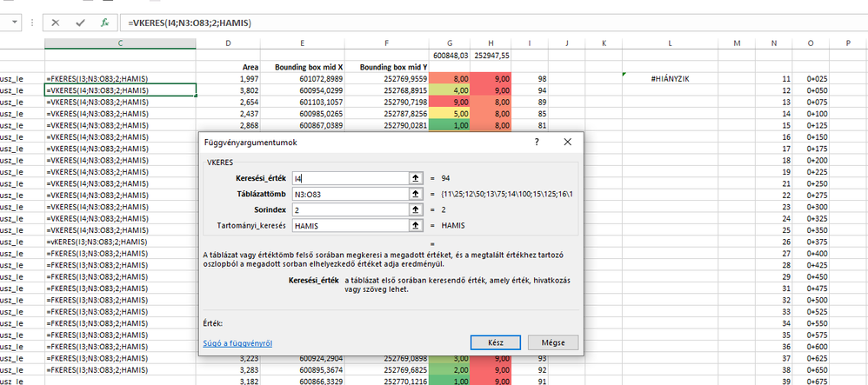The height and width of the screenshot is (385, 868).
Task: Select Area value 3,283
Action: [x=228, y=370]
